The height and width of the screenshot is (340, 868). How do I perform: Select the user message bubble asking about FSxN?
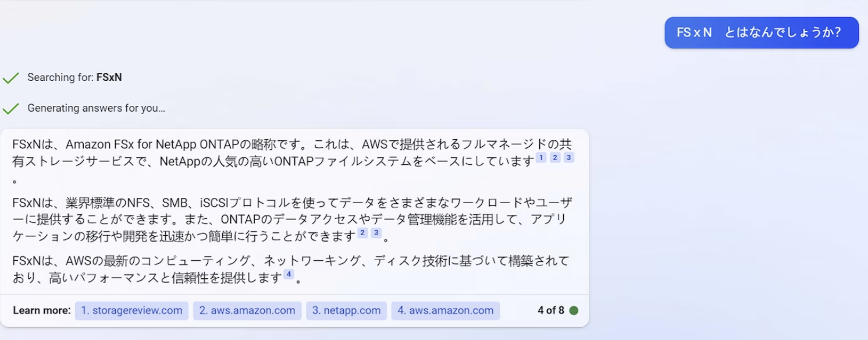click(x=761, y=33)
